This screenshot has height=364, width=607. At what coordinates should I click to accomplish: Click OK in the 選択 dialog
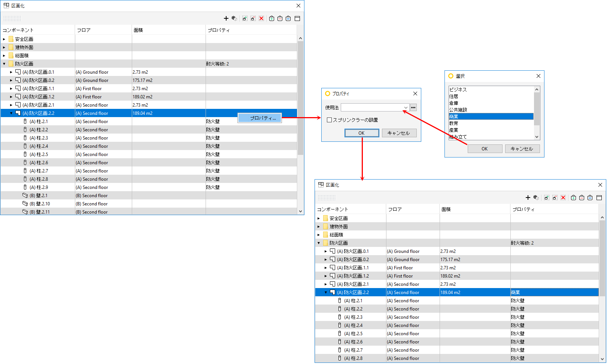(x=485, y=149)
